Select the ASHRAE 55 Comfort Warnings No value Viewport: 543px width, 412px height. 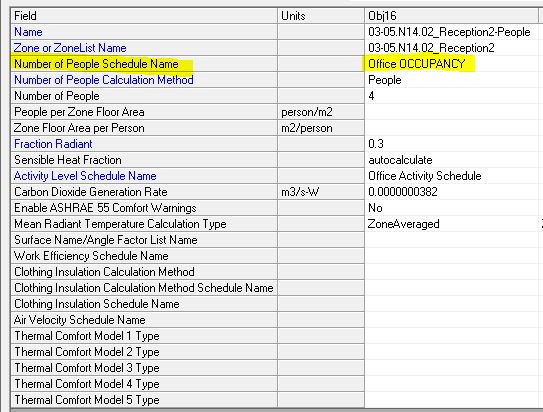454,208
